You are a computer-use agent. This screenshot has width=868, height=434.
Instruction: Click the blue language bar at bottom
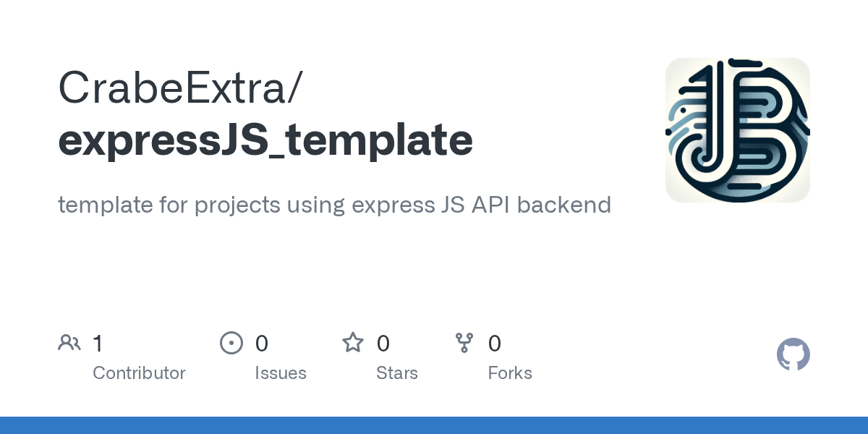434,425
